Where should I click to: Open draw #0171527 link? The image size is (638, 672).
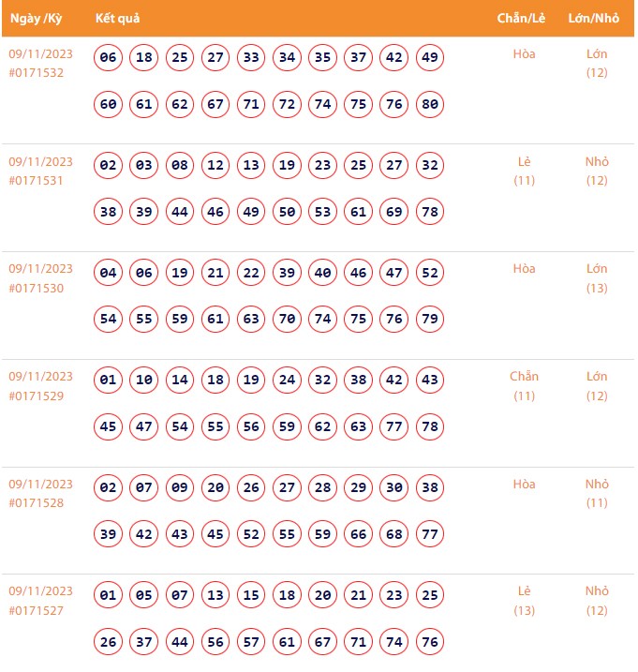pos(37,611)
